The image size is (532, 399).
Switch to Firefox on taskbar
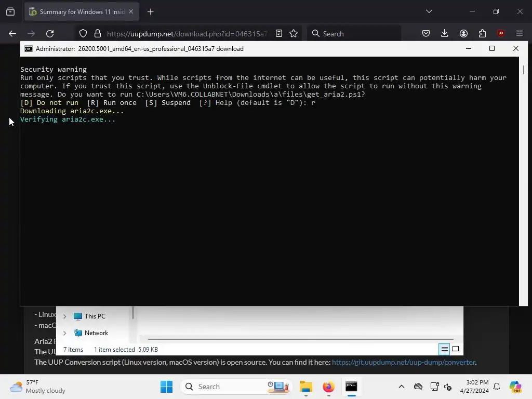click(328, 387)
